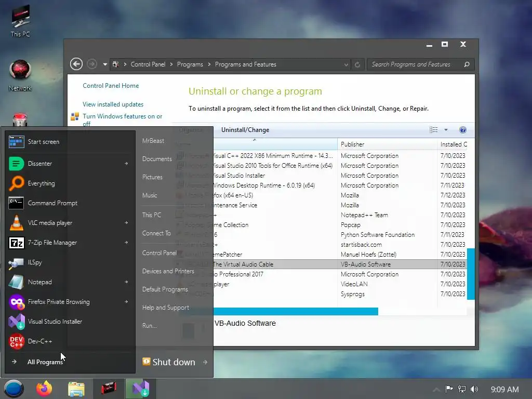
Task: Open Documents from start menu
Action: click(157, 159)
